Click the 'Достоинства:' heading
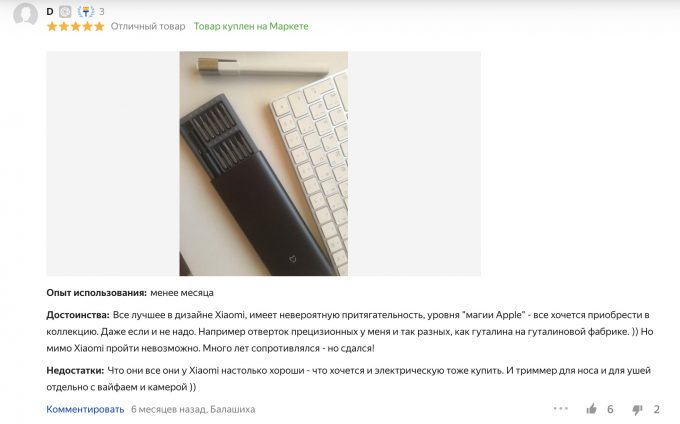 point(78,315)
